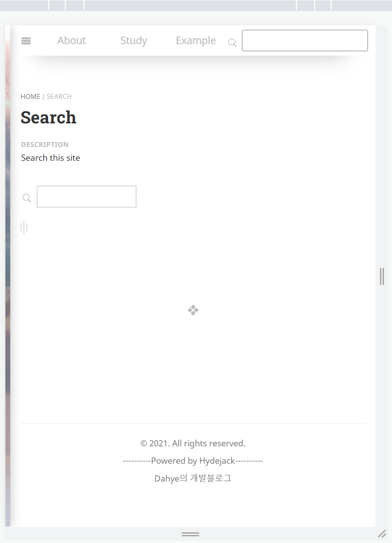Click the collapsed sidebar image strip

[x=8, y=276]
